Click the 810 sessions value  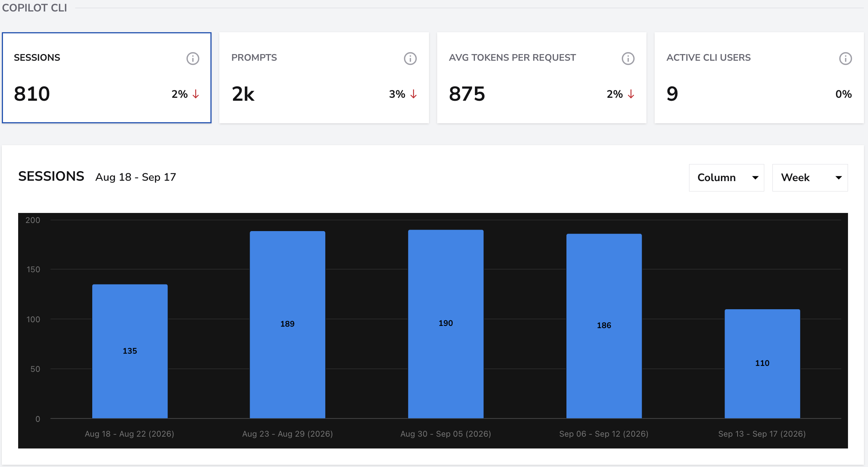tap(32, 94)
